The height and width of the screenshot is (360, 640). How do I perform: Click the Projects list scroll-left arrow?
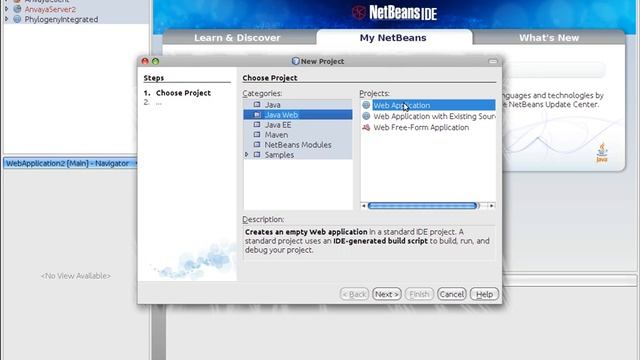[364, 206]
